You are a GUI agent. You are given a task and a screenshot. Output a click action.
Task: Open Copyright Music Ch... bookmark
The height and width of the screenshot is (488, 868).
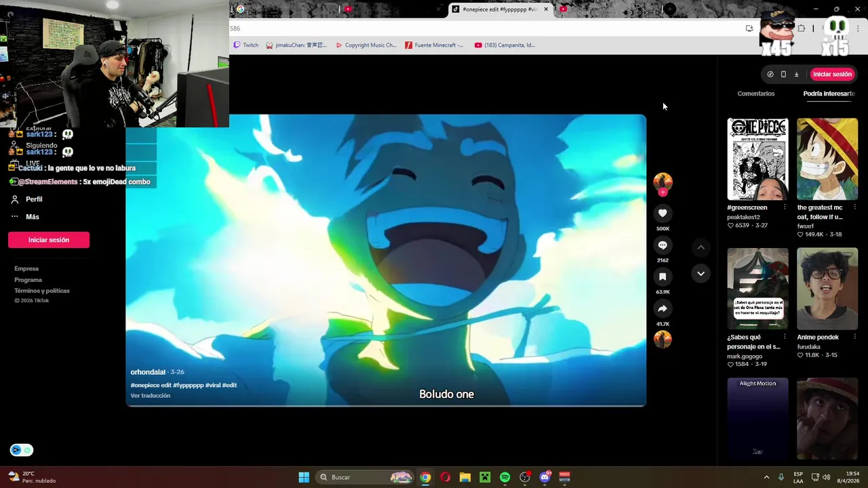(366, 45)
